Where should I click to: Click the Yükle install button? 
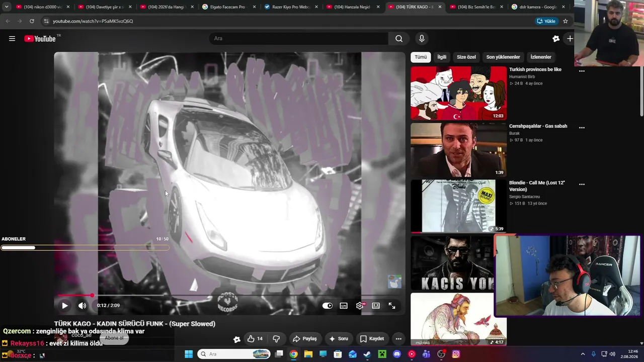546,21
